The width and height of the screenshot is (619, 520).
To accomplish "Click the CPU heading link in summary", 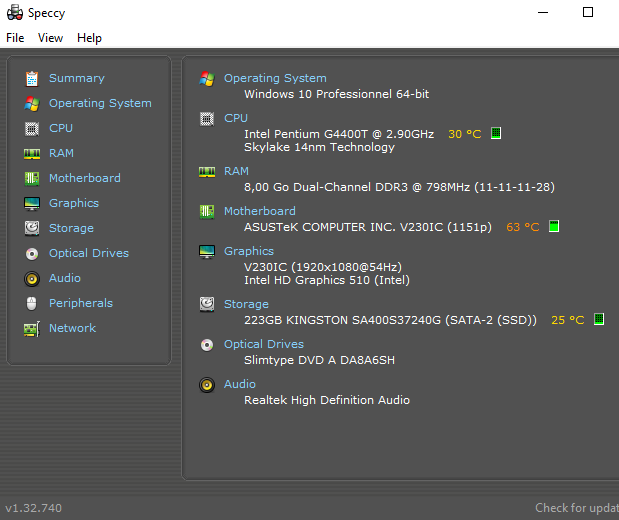I will pyautogui.click(x=236, y=118).
